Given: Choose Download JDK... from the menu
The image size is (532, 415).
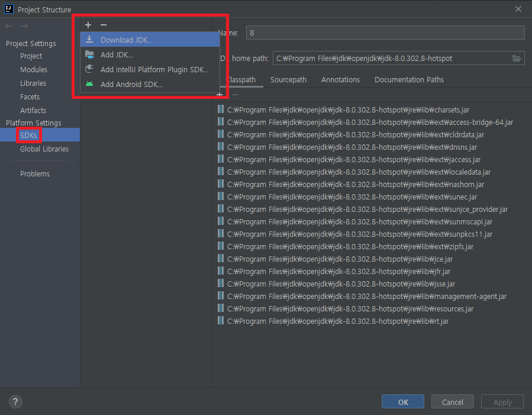Looking at the screenshot, I should click(x=150, y=40).
